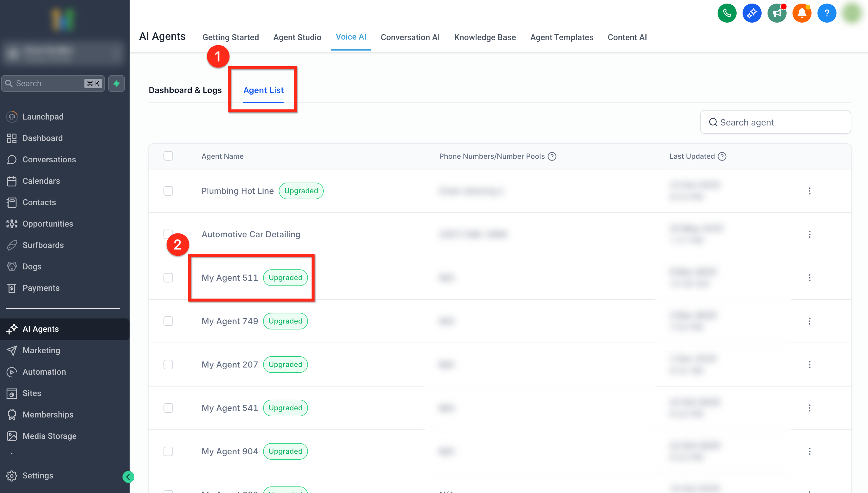
Task: Switch to the Conversation AI tab
Action: 410,37
